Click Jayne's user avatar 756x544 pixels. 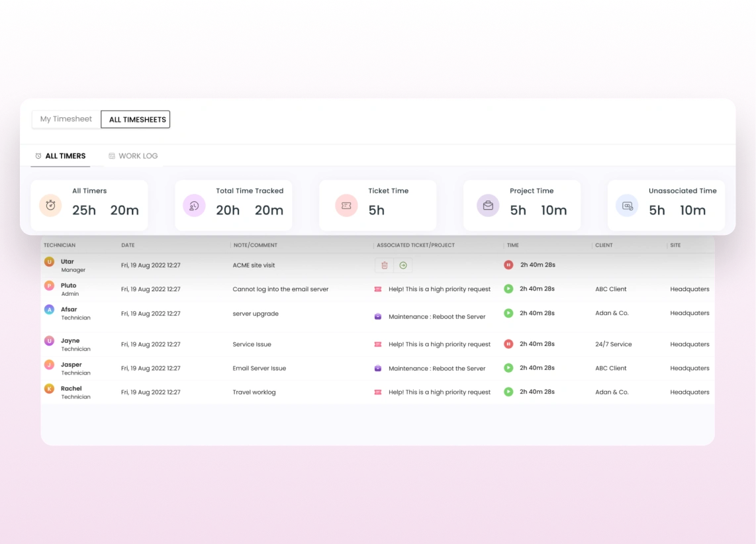(49, 341)
